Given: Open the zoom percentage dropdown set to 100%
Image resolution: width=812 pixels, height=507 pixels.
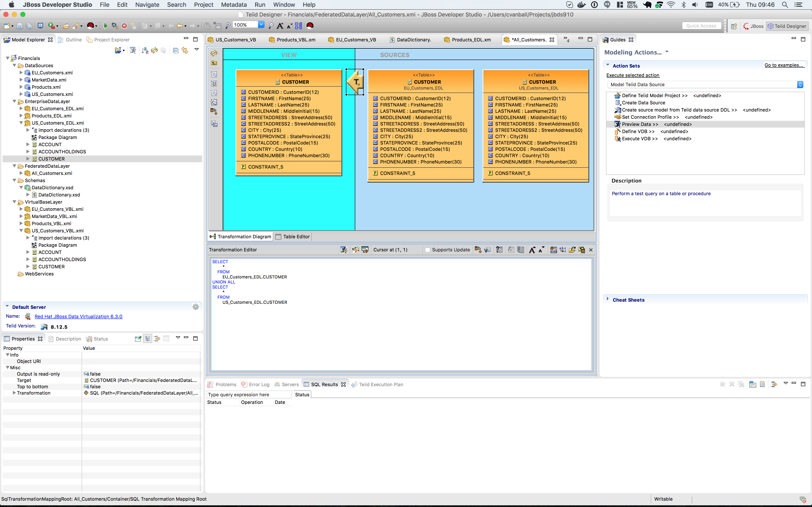Looking at the screenshot, I should click(261, 25).
